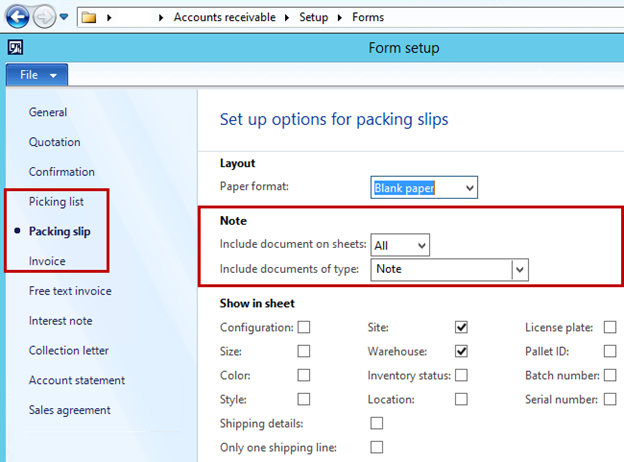Viewport: 624px width, 462px height.
Task: Enable Only one shipping line checkbox
Action: [376, 447]
